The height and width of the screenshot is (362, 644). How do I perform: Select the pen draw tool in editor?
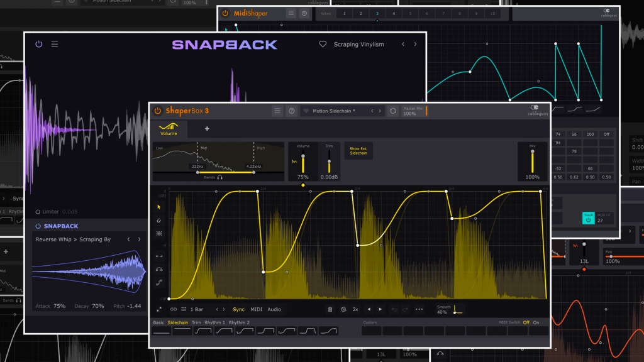tap(159, 221)
